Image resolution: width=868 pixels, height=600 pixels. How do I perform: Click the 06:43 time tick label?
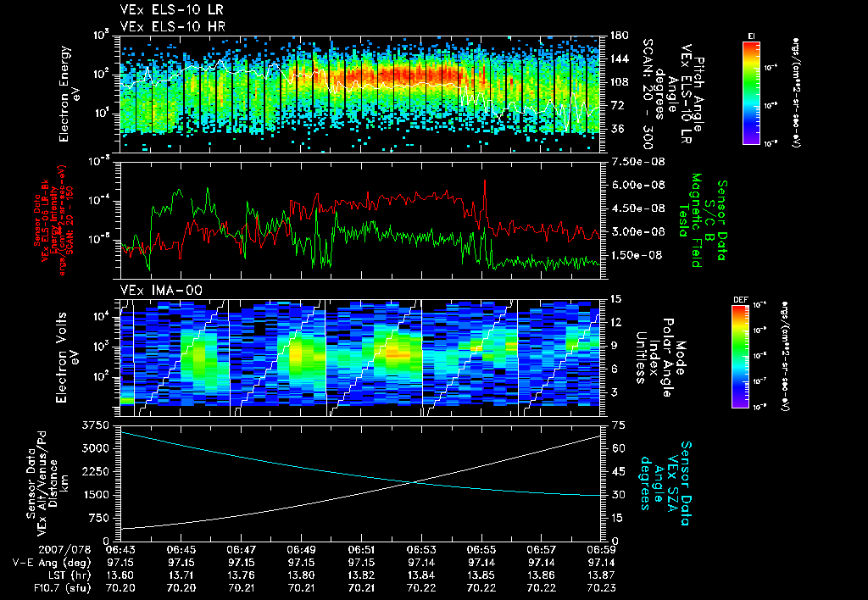tap(120, 550)
